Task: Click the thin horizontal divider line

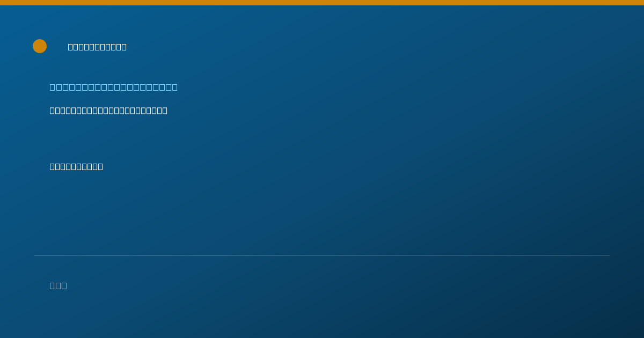Action: point(322,255)
